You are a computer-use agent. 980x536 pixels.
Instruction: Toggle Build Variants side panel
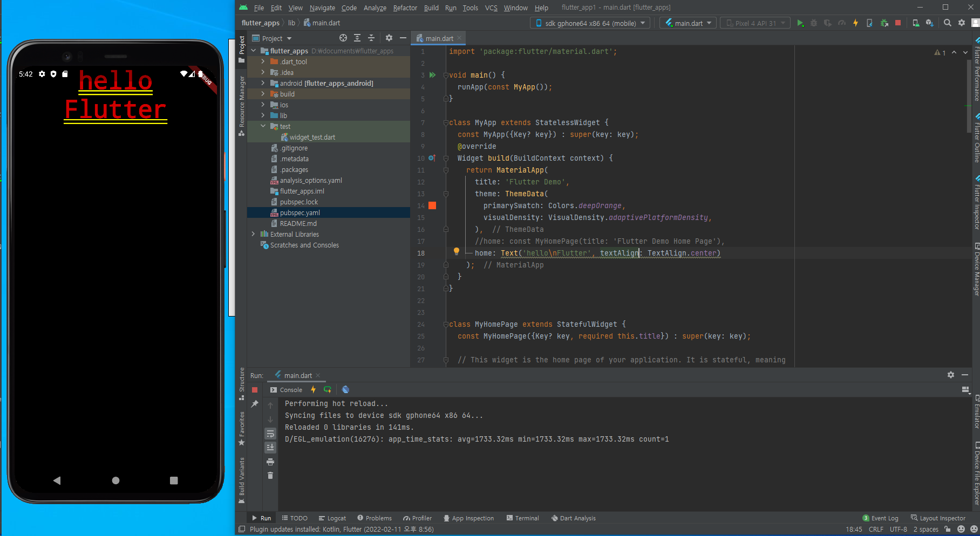241,480
